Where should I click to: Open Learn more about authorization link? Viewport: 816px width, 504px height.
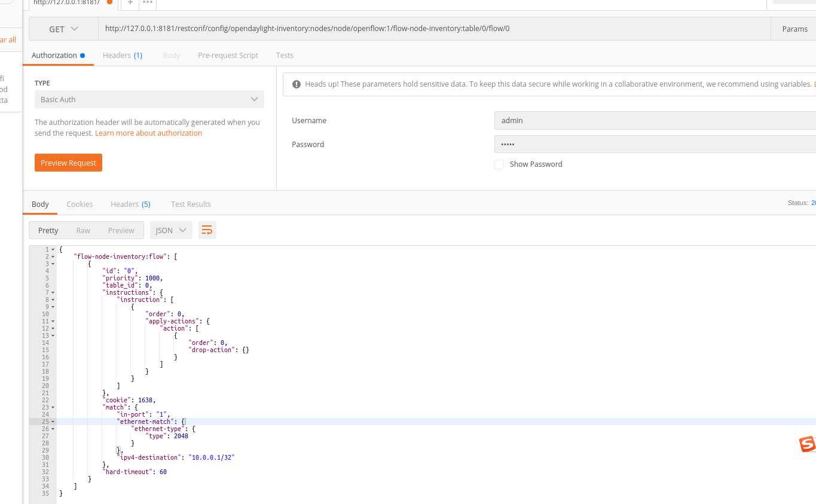148,133
